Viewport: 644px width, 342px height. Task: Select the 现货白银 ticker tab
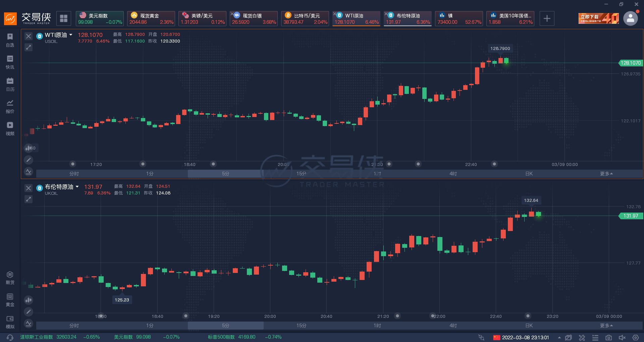254,18
